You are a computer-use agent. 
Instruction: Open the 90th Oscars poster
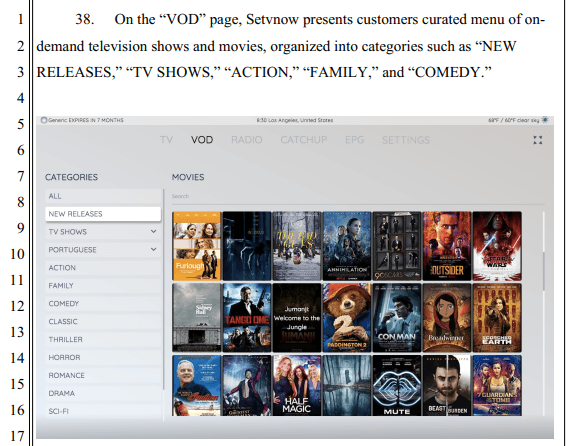coord(397,246)
